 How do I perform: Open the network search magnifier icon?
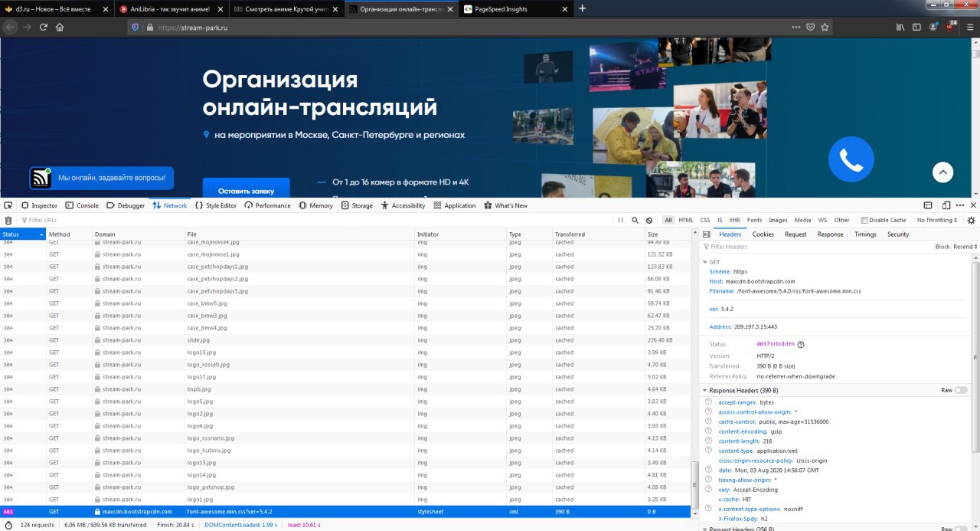(635, 220)
